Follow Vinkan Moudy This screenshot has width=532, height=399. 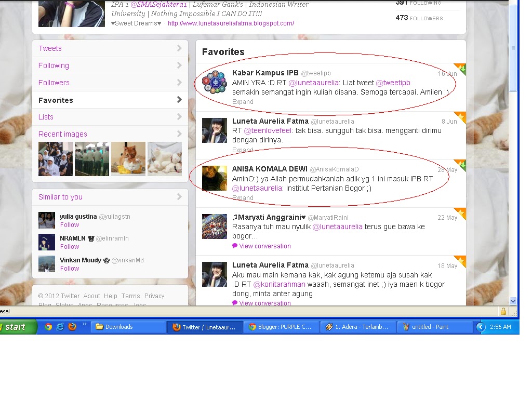point(70,269)
